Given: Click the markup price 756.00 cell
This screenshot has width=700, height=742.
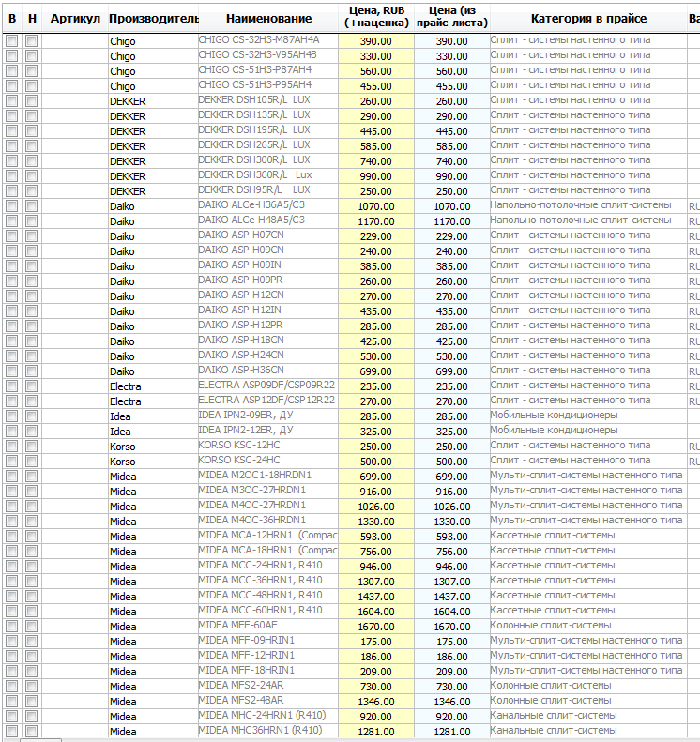Looking at the screenshot, I should [376, 552].
